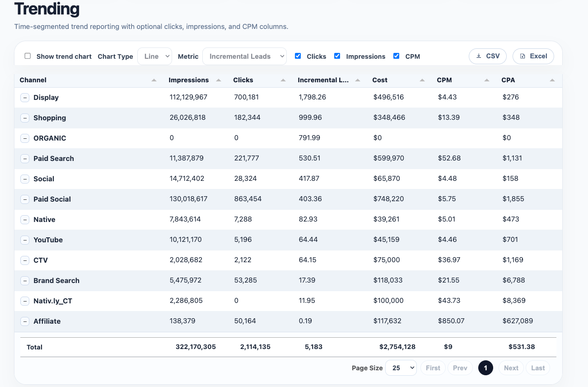The image size is (588, 387).
Task: Click the Impressions column header label
Action: [189, 80]
